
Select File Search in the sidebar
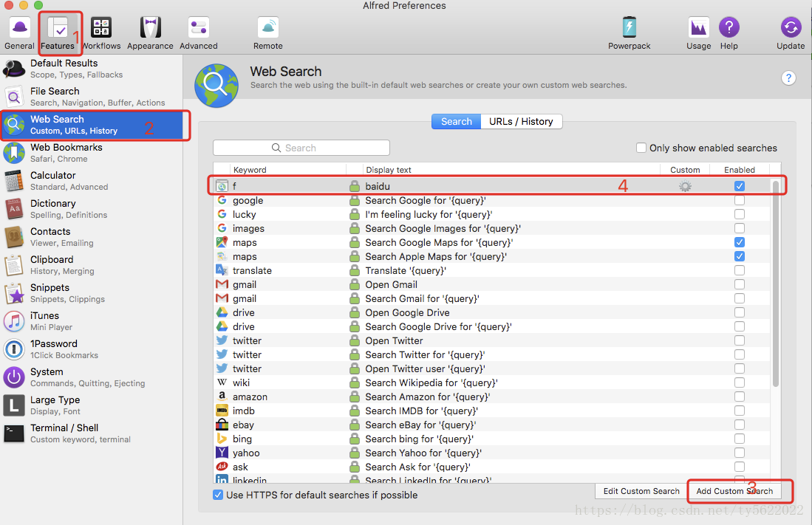click(x=91, y=96)
